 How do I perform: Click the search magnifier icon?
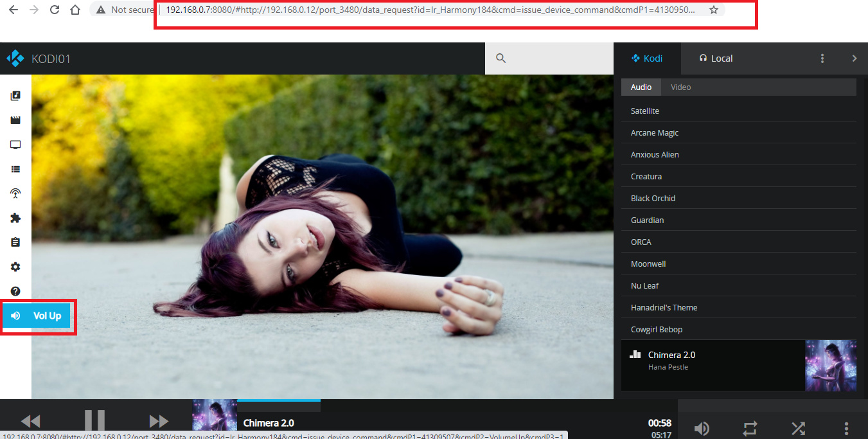pos(501,58)
